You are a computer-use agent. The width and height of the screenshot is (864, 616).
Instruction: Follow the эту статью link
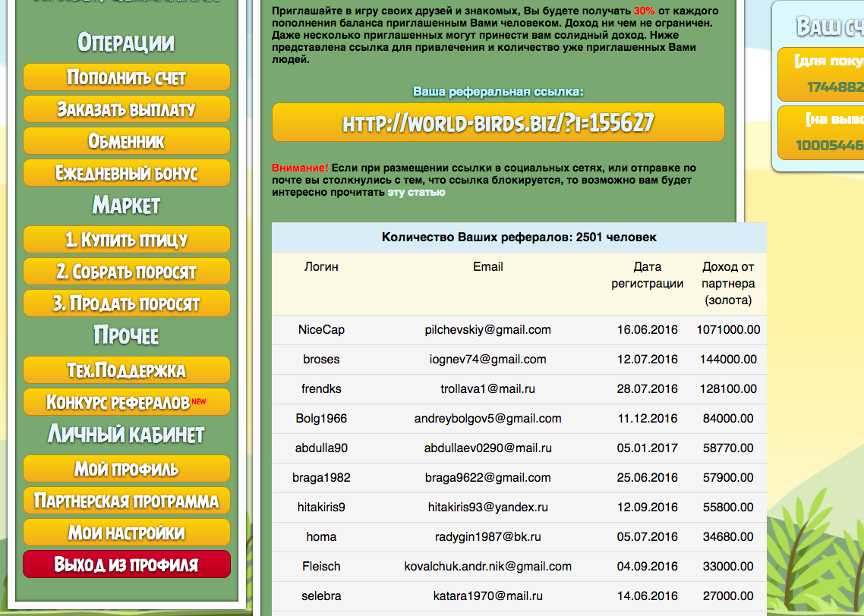tap(416, 193)
